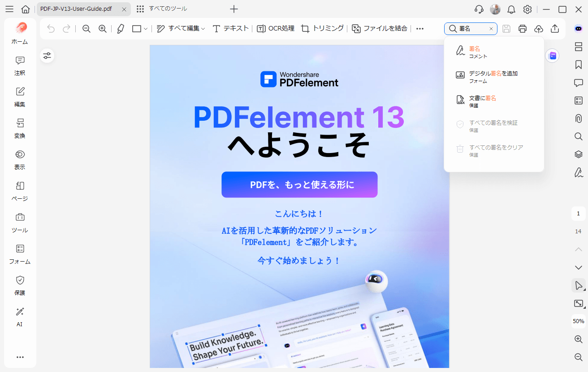This screenshot has height=372, width=588.
Task: Show more sidebar items with the ellipsis
Action: coord(20,357)
